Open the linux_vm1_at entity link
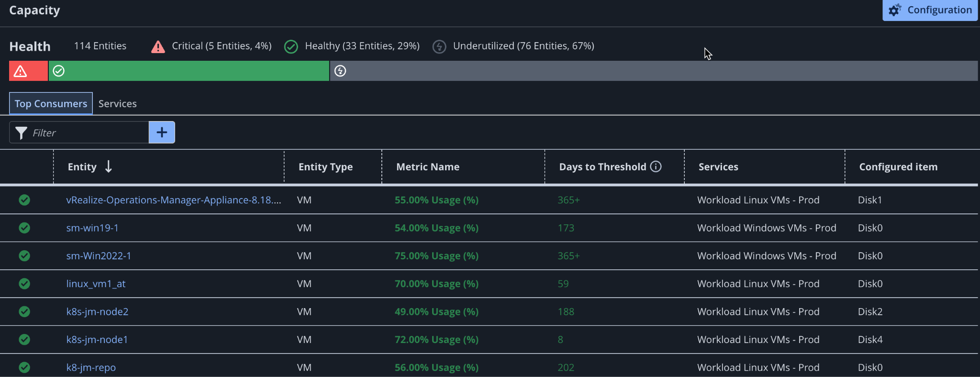The width and height of the screenshot is (980, 377). tap(96, 284)
